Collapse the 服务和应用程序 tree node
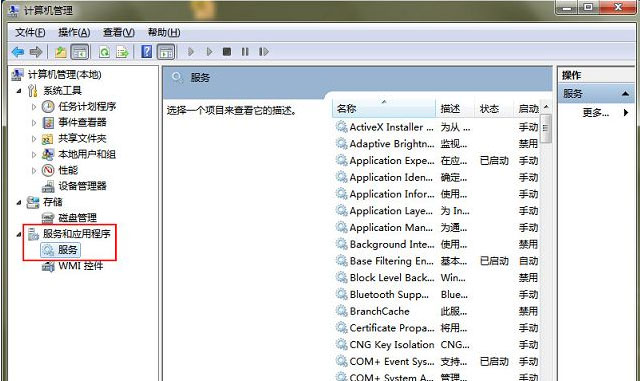Image resolution: width=640 pixels, height=381 pixels. pyautogui.click(x=19, y=234)
